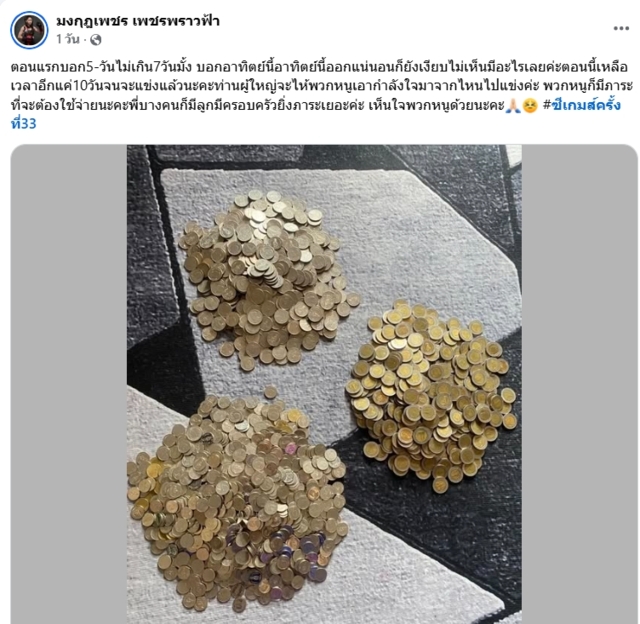Click the sad face emoji

pyautogui.click(x=530, y=106)
